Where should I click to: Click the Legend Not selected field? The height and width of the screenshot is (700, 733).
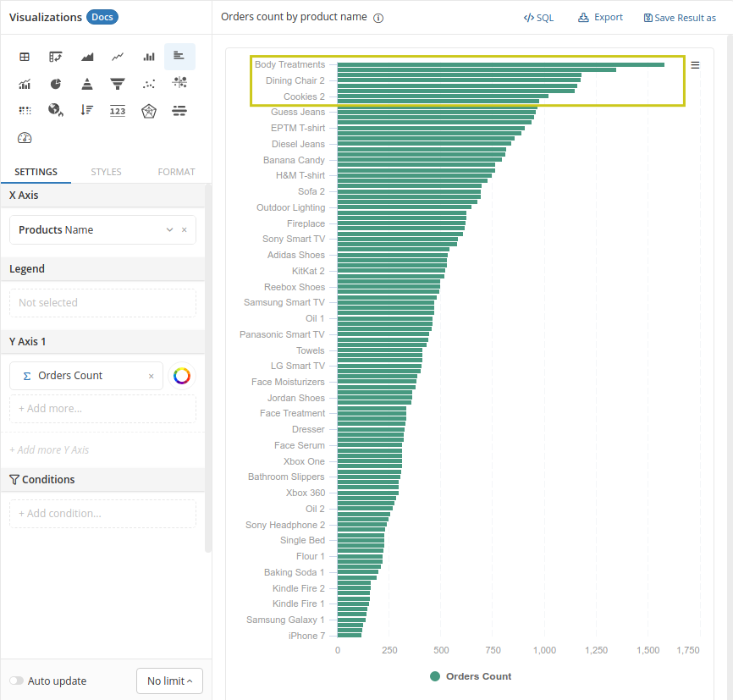tap(103, 302)
